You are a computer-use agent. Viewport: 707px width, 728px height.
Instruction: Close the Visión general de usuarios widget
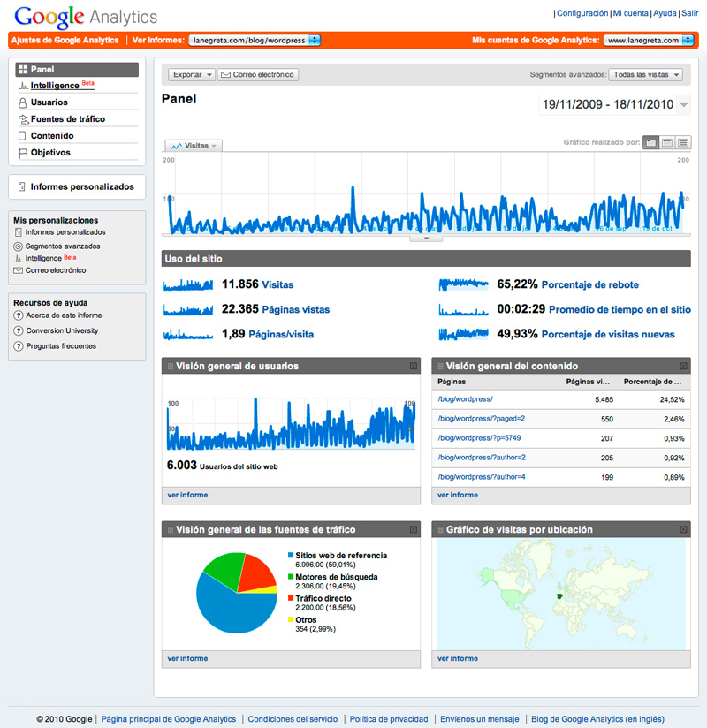414,367
